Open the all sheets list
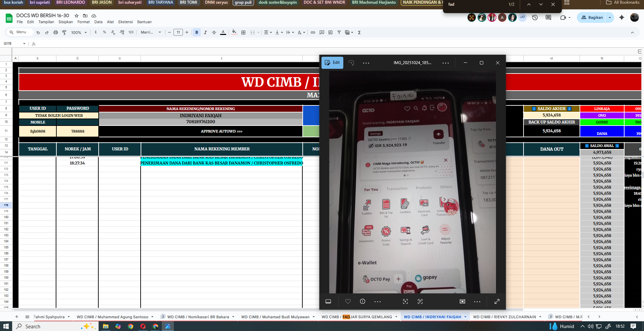The height and width of the screenshot is (331, 644). (x=27, y=317)
